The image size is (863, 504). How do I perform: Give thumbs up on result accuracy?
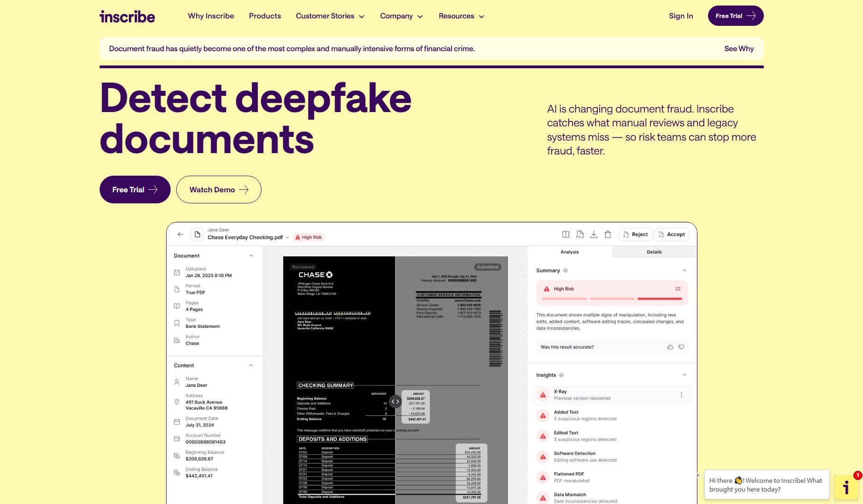[670, 347]
